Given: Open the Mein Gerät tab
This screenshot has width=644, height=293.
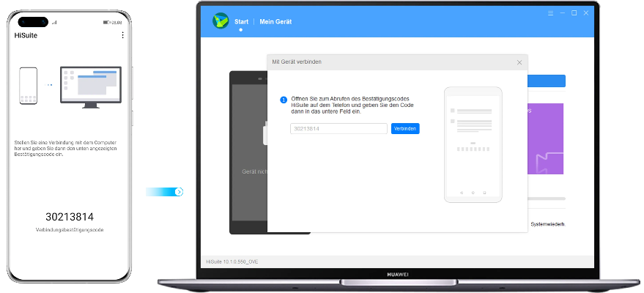Looking at the screenshot, I should [x=275, y=22].
